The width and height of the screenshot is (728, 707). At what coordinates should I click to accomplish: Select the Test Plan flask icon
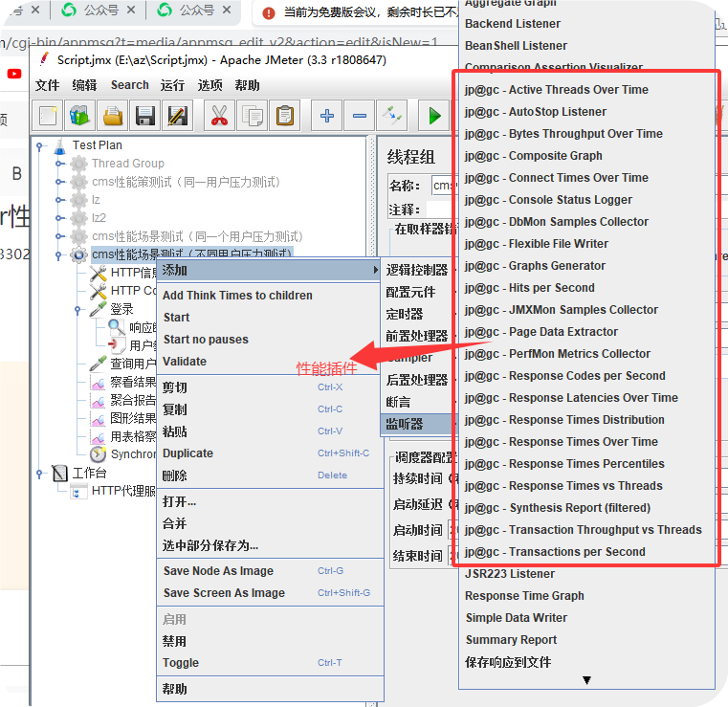60,145
